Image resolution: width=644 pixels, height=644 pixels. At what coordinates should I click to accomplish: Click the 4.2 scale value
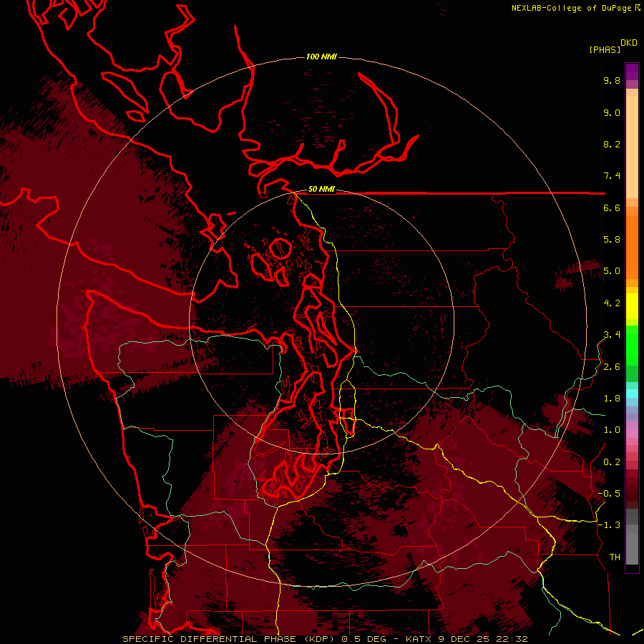(612, 303)
